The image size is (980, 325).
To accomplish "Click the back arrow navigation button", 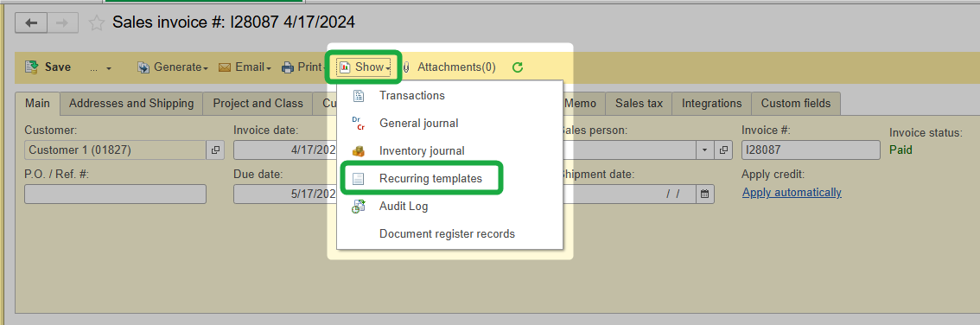I will (x=31, y=23).
